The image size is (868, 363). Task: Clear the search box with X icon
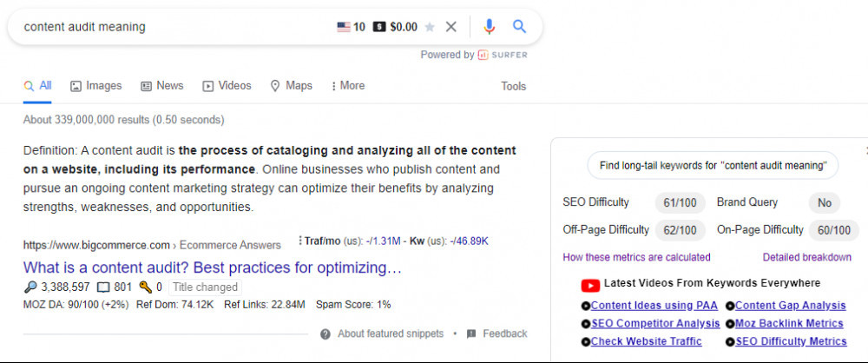451,27
